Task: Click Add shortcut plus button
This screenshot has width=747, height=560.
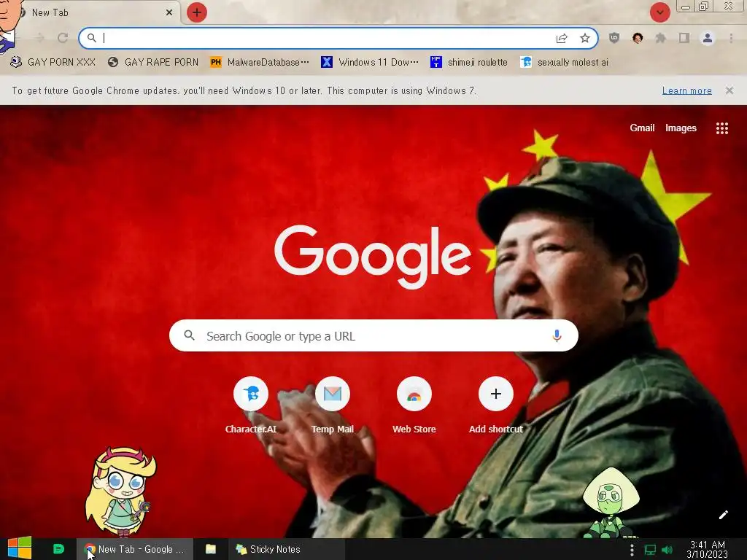Action: point(495,394)
